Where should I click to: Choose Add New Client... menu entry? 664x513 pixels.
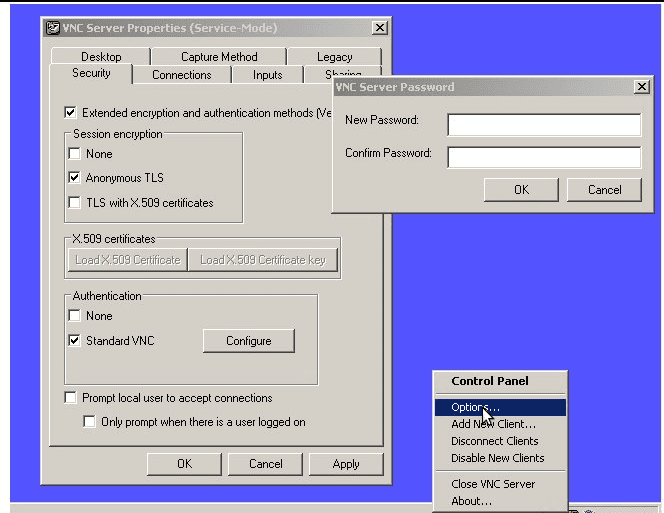click(x=500, y=424)
